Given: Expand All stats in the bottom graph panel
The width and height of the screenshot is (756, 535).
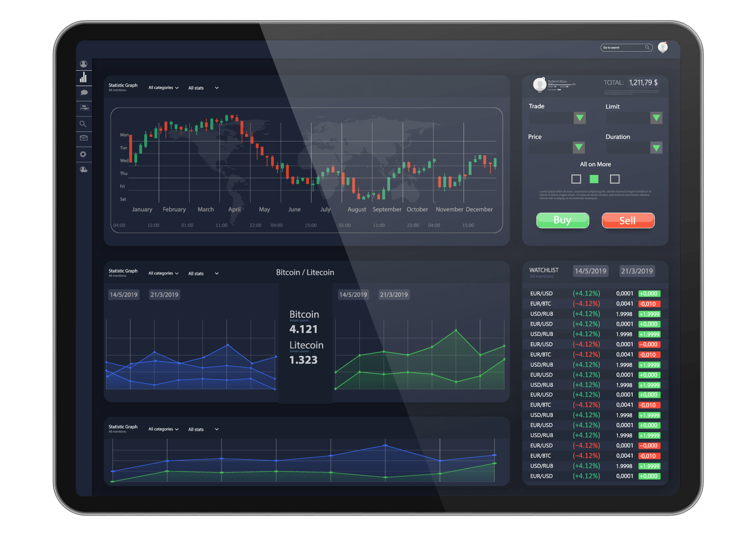Looking at the screenshot, I should (x=203, y=429).
